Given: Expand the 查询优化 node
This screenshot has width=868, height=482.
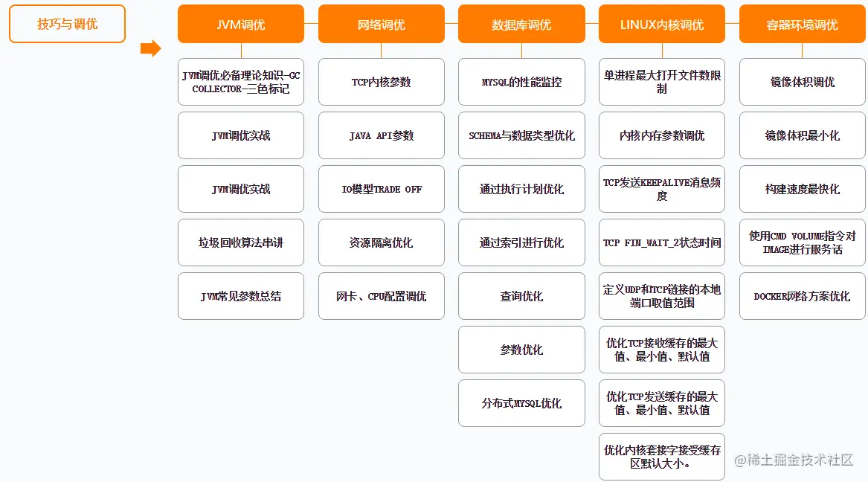Looking at the screenshot, I should tap(521, 296).
